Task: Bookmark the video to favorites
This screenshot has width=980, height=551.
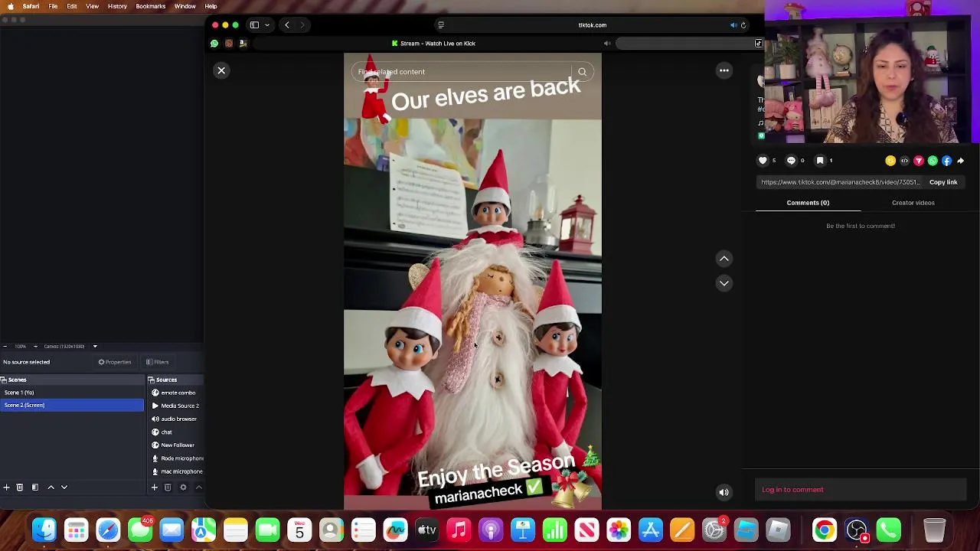Action: 820,161
